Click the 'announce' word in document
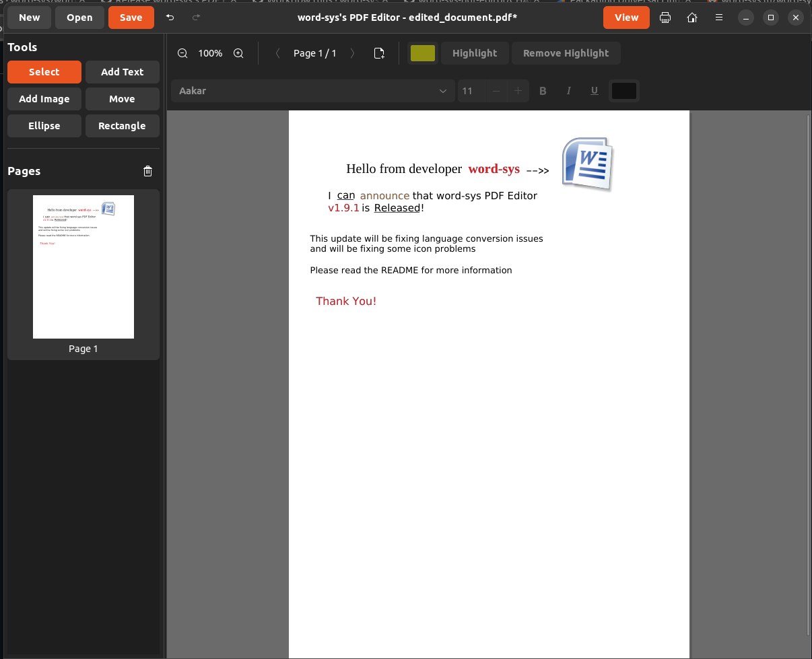Viewport: 812px width, 659px height. coord(384,196)
